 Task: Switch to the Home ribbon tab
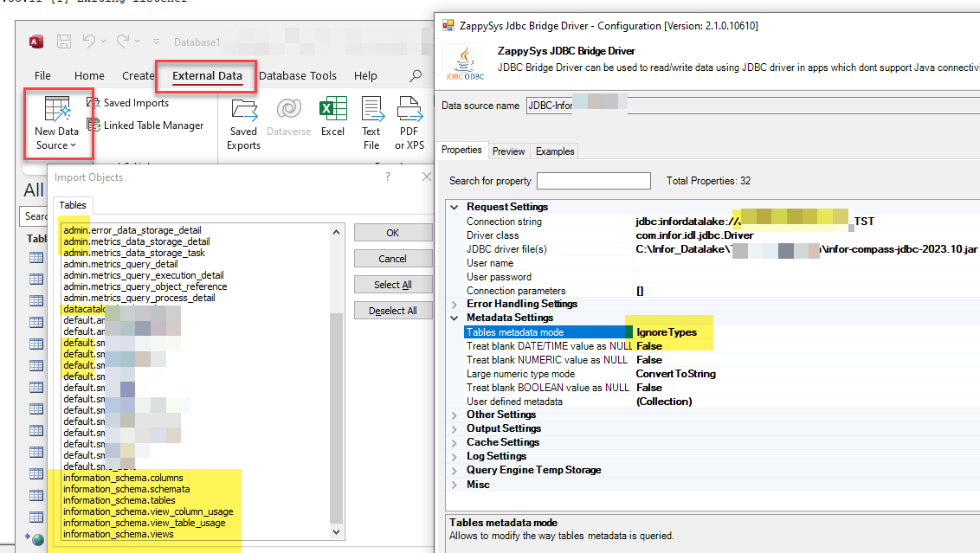[x=89, y=75]
